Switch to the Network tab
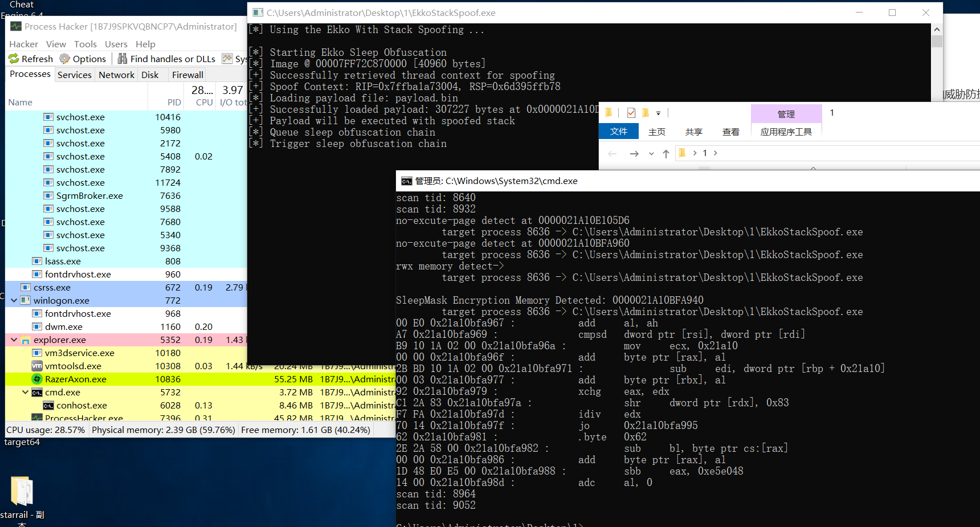Image resolution: width=980 pixels, height=527 pixels. point(117,75)
